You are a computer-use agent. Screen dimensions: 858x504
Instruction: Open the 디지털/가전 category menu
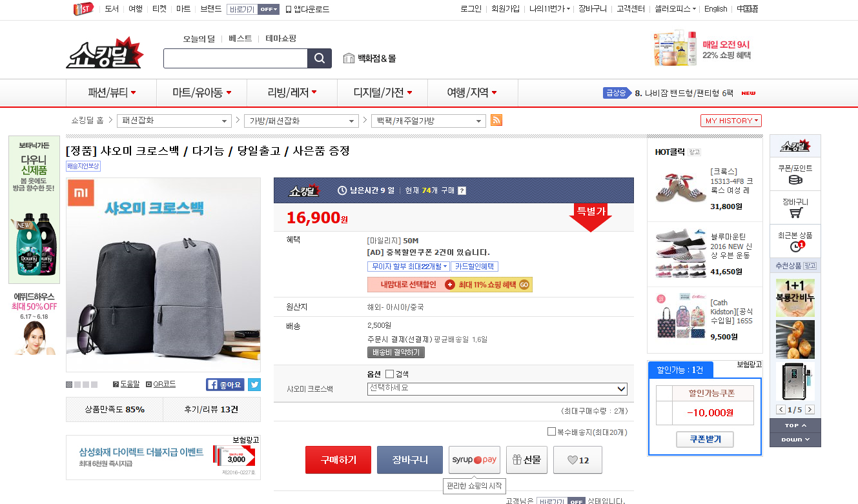[x=382, y=93]
